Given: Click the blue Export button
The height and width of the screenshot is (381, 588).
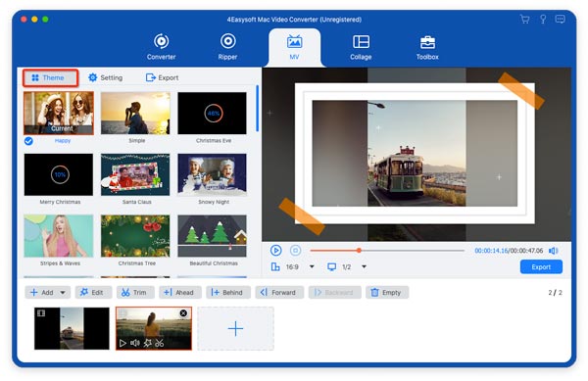Looking at the screenshot, I should [541, 266].
